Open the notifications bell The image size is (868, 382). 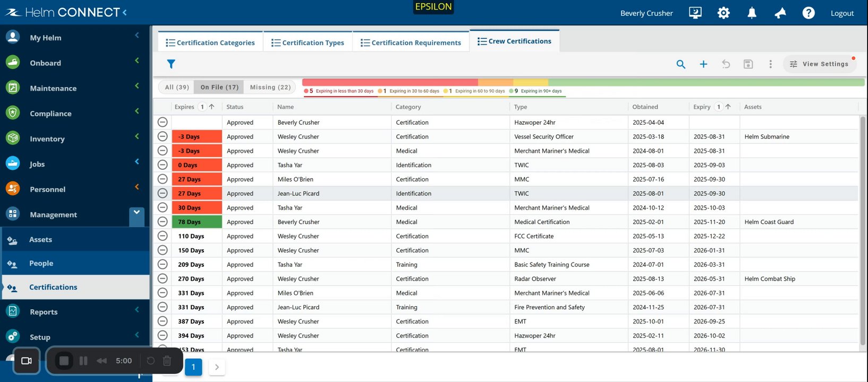752,13
